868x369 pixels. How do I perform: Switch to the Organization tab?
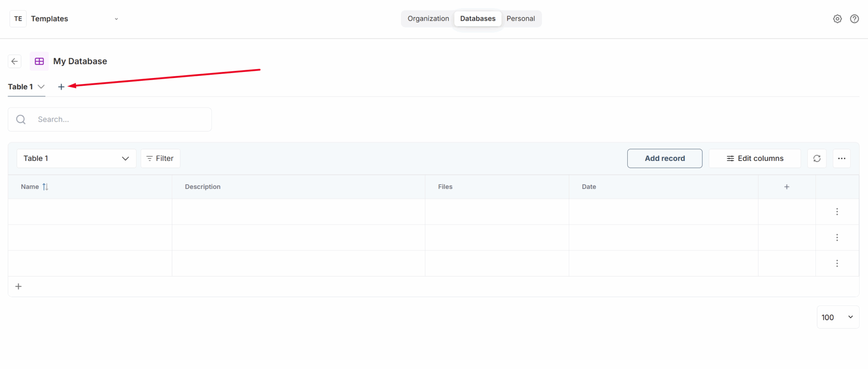428,19
